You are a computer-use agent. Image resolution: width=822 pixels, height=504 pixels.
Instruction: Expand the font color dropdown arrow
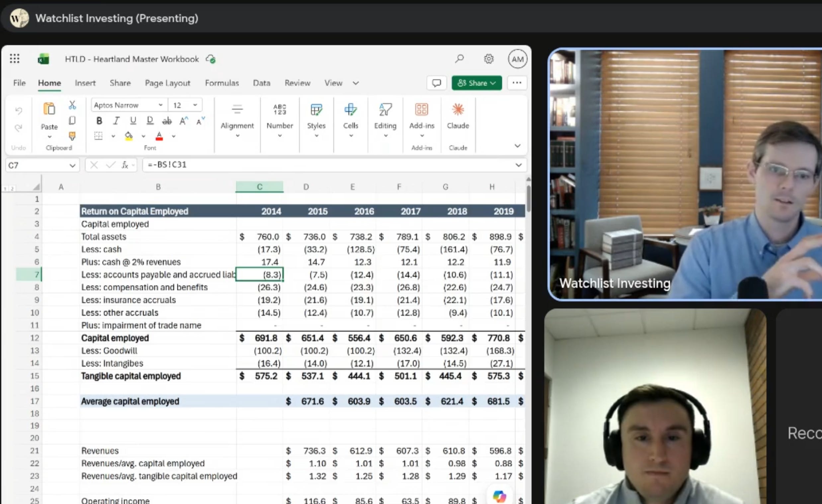click(174, 136)
